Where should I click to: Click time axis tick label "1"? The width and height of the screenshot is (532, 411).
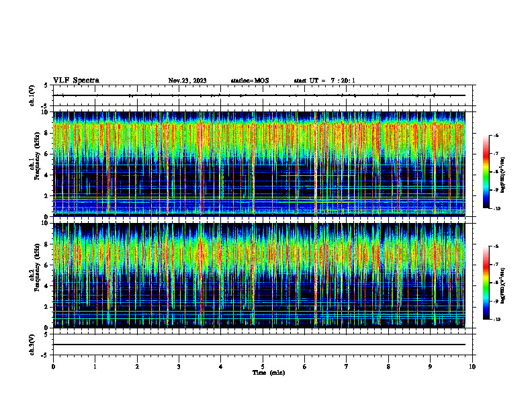click(x=95, y=367)
